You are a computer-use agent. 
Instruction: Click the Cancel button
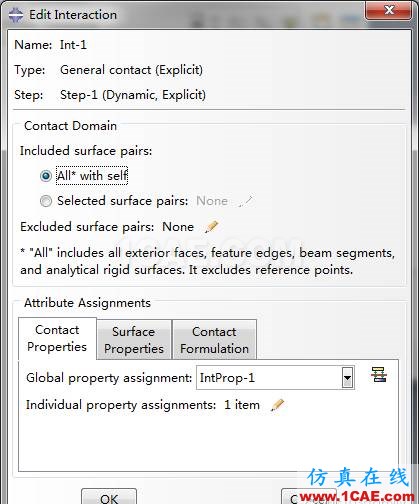point(308,498)
